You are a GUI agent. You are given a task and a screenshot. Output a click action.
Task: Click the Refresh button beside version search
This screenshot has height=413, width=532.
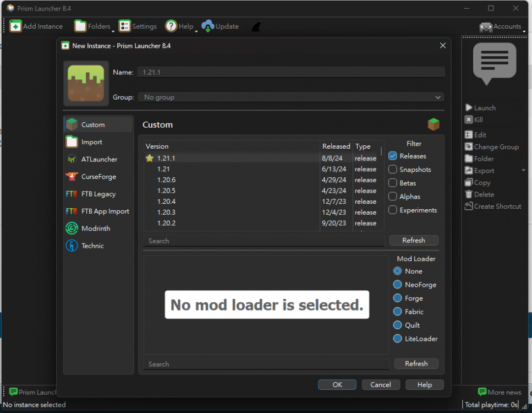(x=414, y=241)
